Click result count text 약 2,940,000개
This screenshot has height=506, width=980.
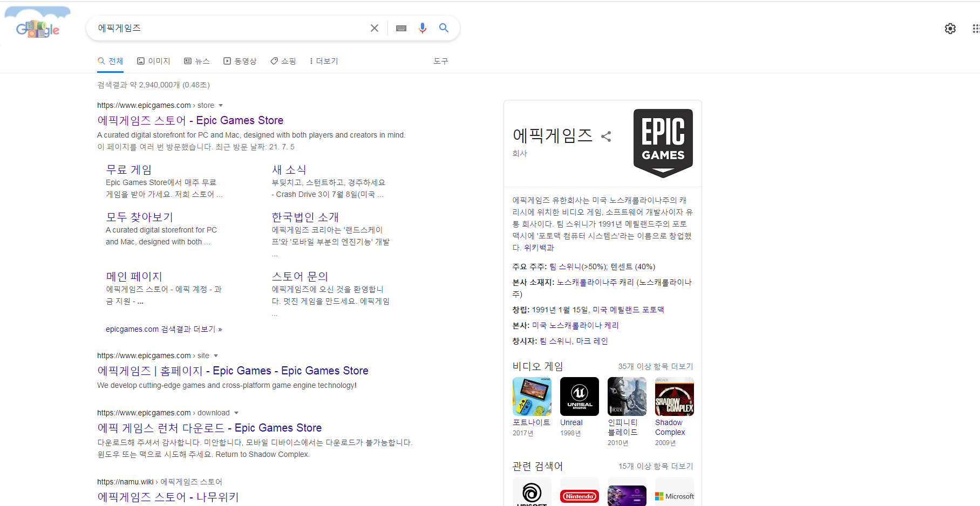click(x=155, y=85)
